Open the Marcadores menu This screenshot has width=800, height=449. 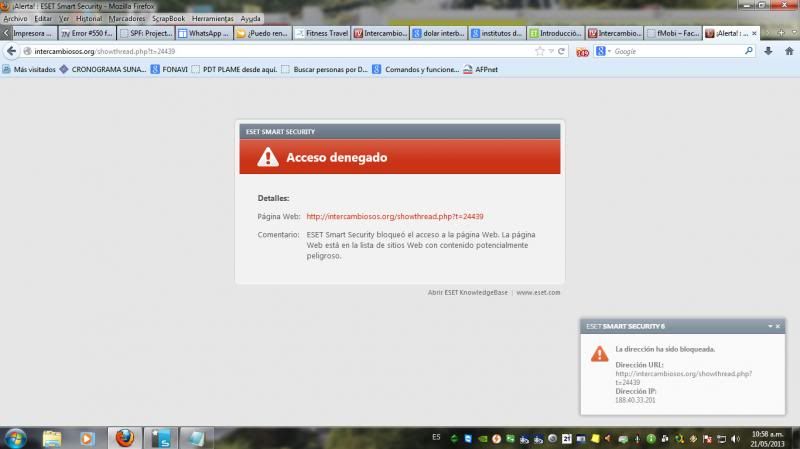[x=127, y=18]
